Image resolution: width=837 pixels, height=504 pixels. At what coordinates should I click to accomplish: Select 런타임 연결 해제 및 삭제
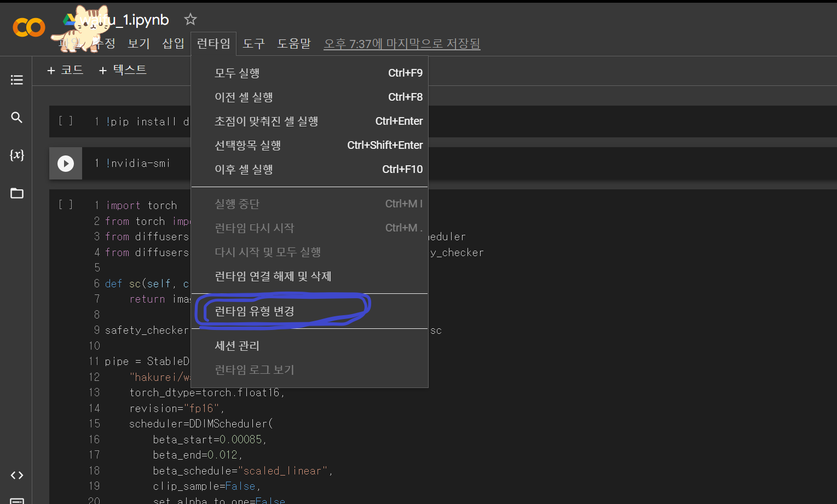point(273,276)
